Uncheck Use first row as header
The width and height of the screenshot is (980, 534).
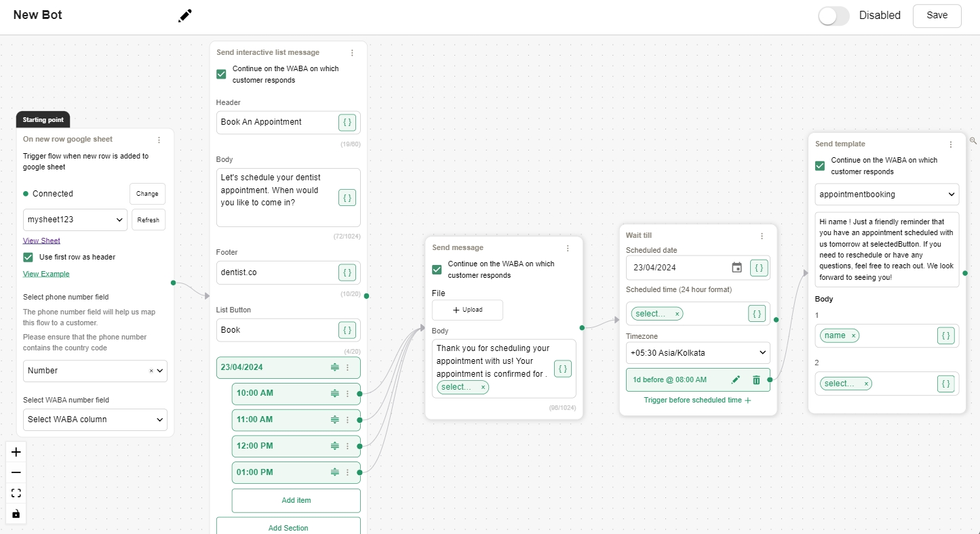pos(28,258)
